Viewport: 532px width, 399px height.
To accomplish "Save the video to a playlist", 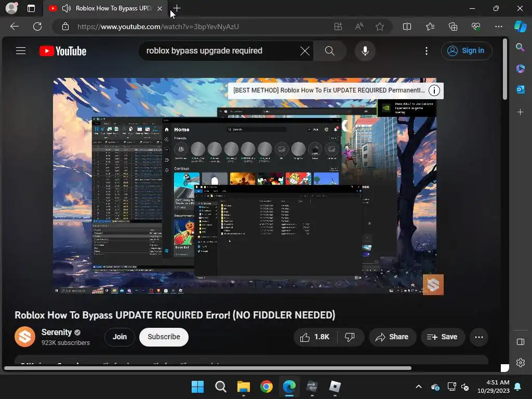I will pos(443,337).
